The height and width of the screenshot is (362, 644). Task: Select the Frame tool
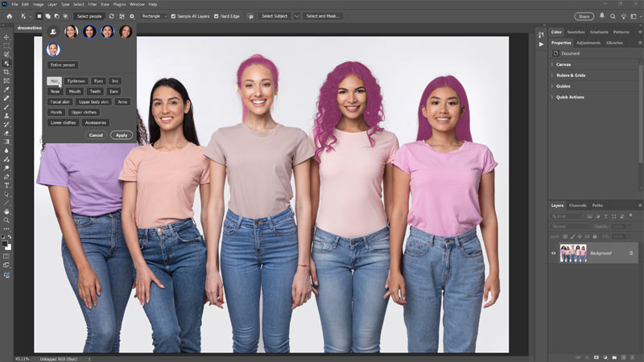(6, 81)
